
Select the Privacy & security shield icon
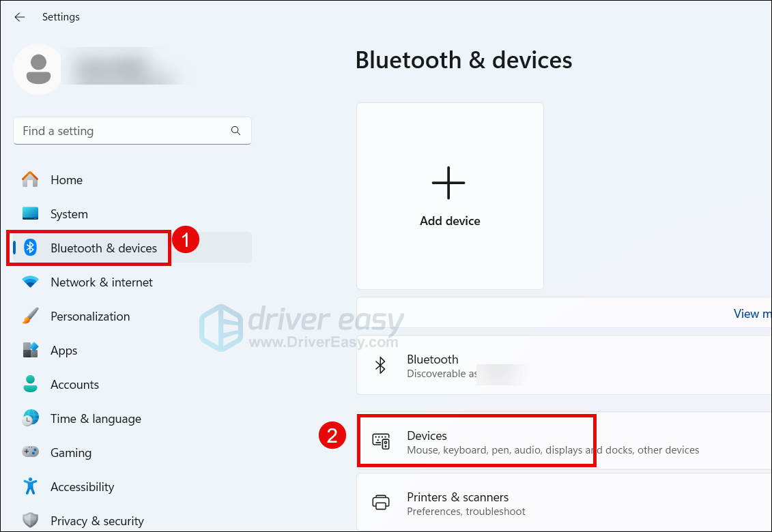(30, 521)
